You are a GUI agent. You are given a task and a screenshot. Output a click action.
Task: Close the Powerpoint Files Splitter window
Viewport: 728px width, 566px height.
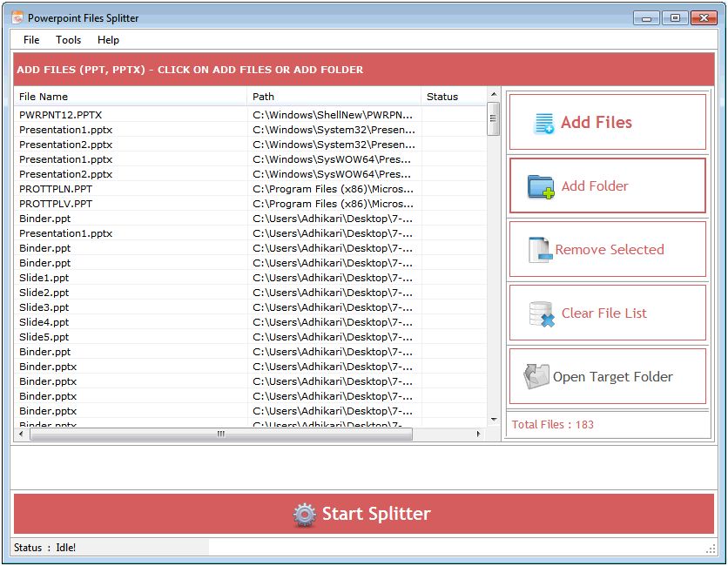point(704,18)
